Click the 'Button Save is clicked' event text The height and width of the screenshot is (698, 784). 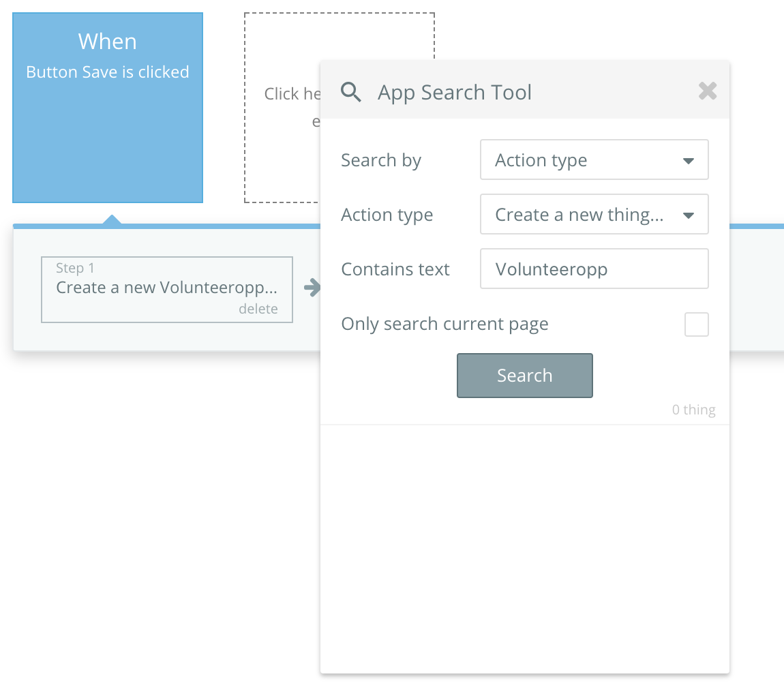[108, 72]
